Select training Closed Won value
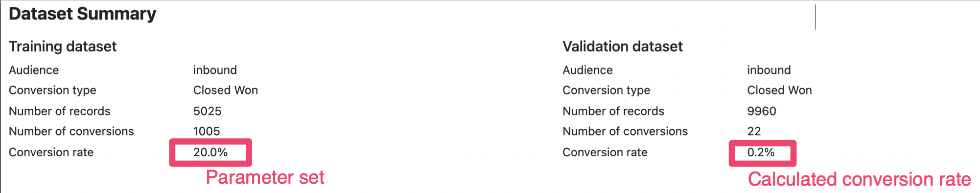Image resolution: width=980 pixels, height=193 pixels. 226,90
